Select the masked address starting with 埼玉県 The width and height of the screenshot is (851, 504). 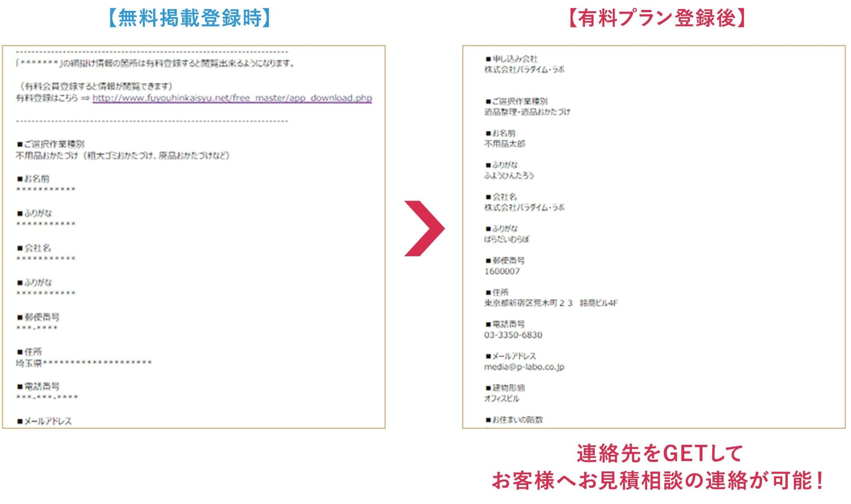pyautogui.click(x=84, y=363)
